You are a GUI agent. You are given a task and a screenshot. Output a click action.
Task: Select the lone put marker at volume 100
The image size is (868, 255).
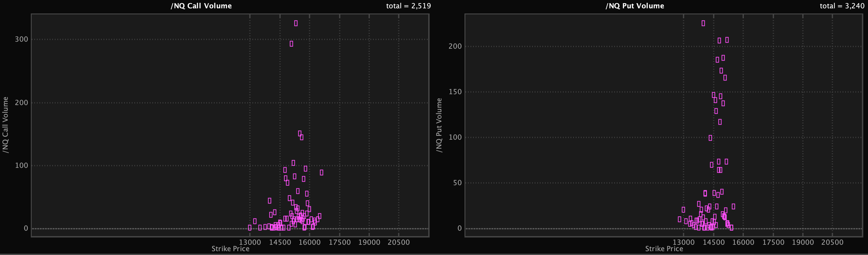point(710,138)
